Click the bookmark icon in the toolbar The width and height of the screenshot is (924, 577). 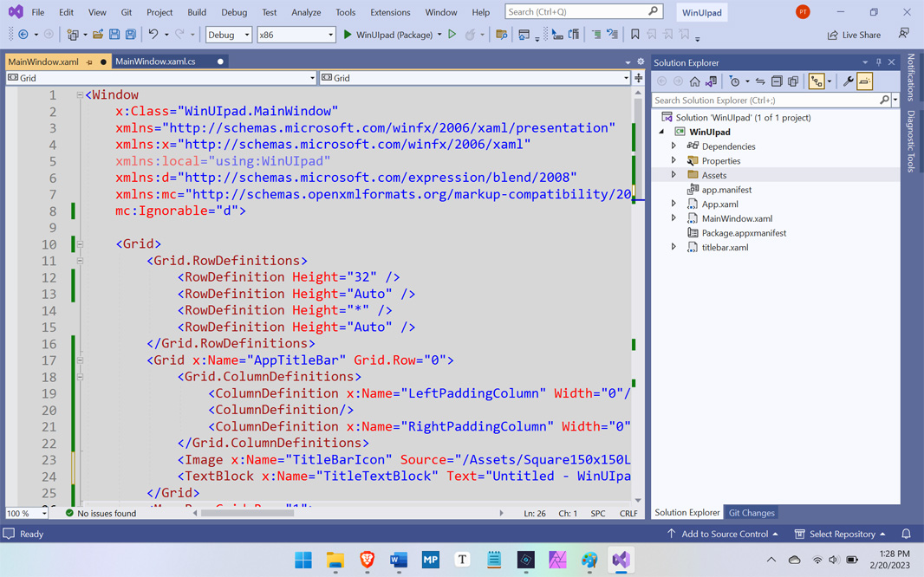(635, 35)
